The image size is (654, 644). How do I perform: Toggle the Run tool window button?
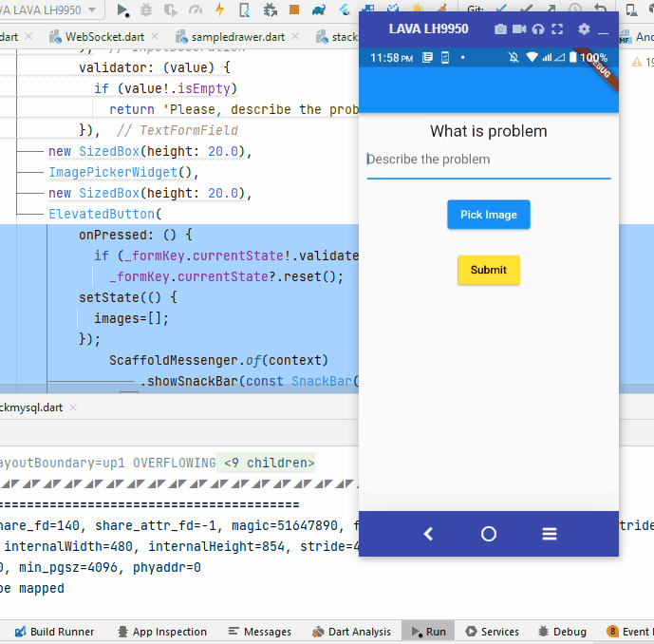coord(428,632)
